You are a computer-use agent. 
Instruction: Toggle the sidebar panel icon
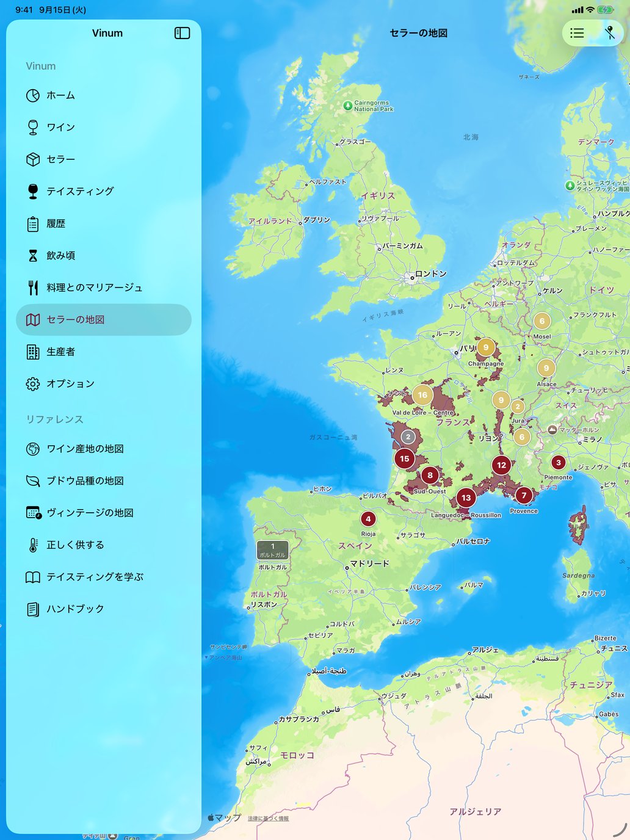pyautogui.click(x=182, y=33)
